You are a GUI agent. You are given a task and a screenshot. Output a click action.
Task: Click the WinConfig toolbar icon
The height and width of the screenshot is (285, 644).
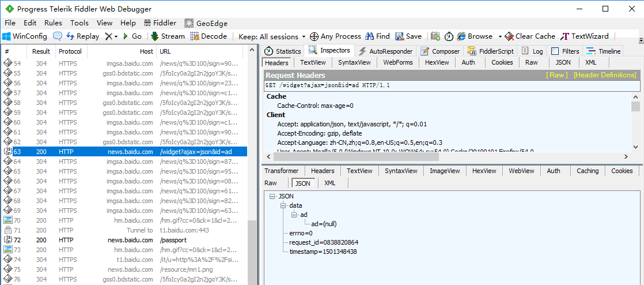pos(7,36)
